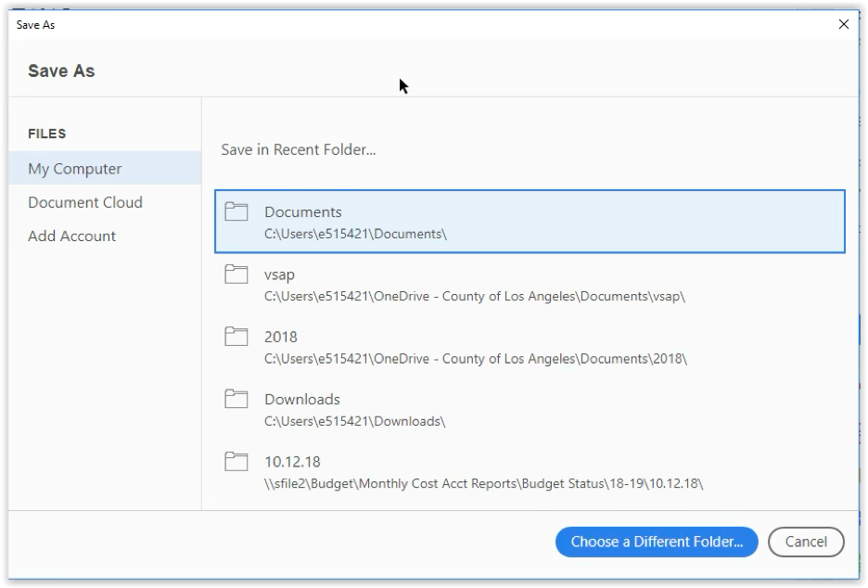Click the folder icon for the 2018 entry
Screen dimensions: 868x588
(x=236, y=337)
